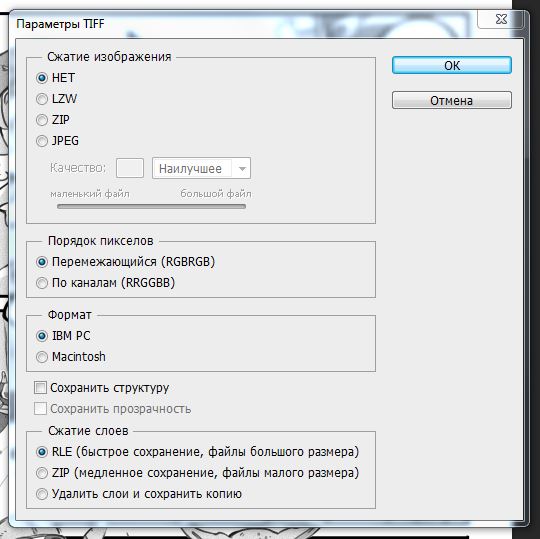This screenshot has height=539, width=540.
Task: Open the Наилучшее quality dropdown
Action: coord(201,168)
